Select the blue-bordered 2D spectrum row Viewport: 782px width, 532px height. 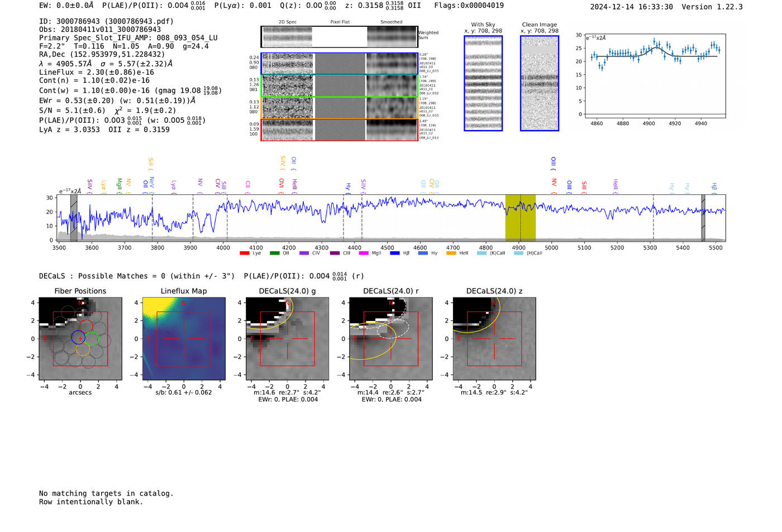pos(339,64)
